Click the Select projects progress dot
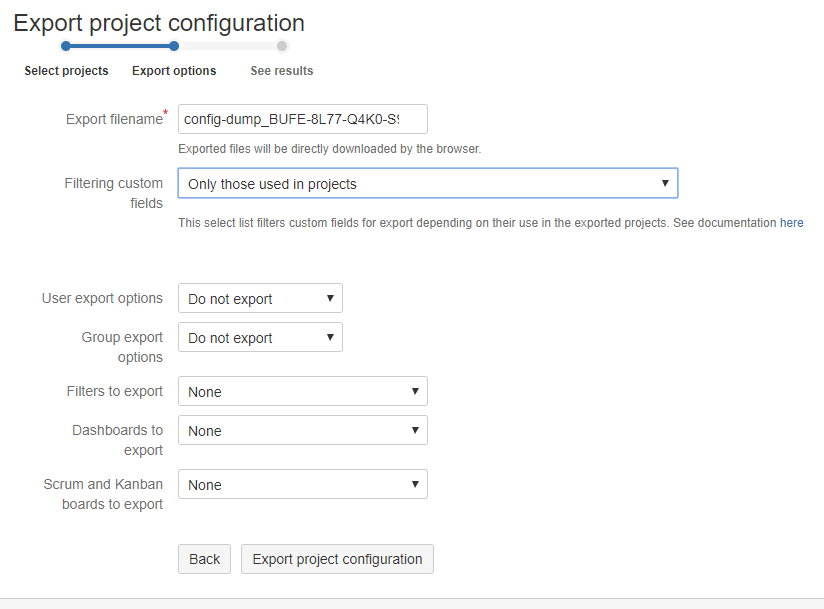 [x=66, y=45]
